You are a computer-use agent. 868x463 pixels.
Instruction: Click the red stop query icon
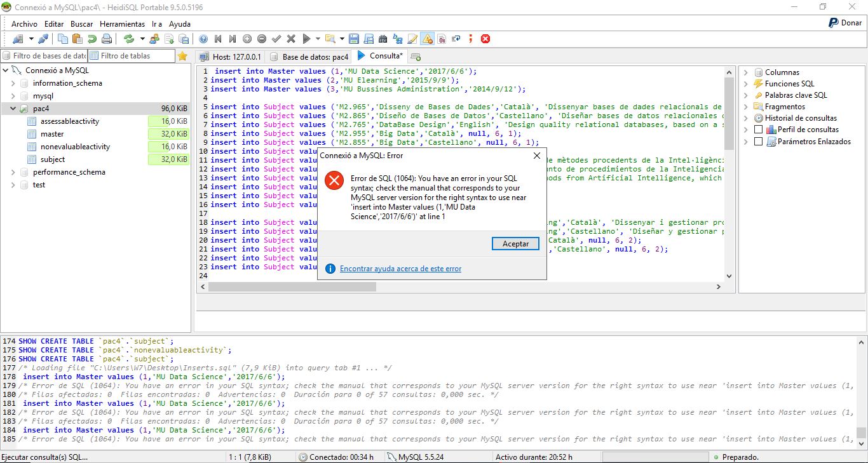[x=485, y=39]
